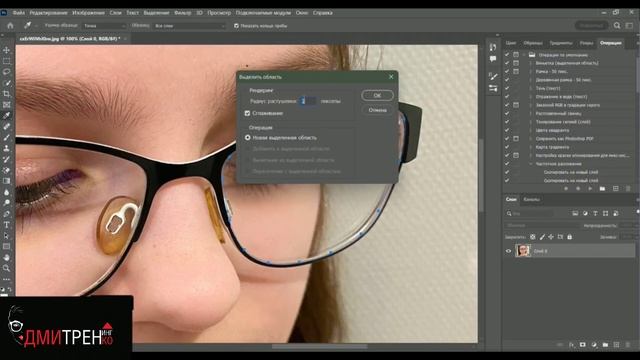
Task: Select the Frame tool
Action: pos(7,105)
